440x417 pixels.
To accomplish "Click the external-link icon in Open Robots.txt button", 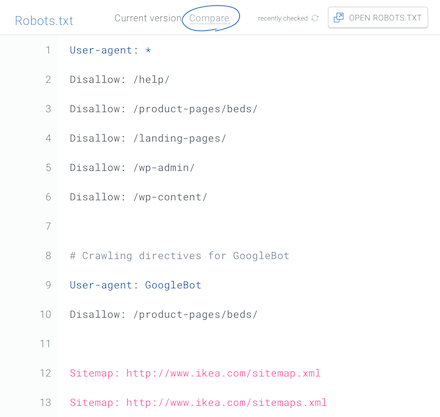I will point(338,18).
